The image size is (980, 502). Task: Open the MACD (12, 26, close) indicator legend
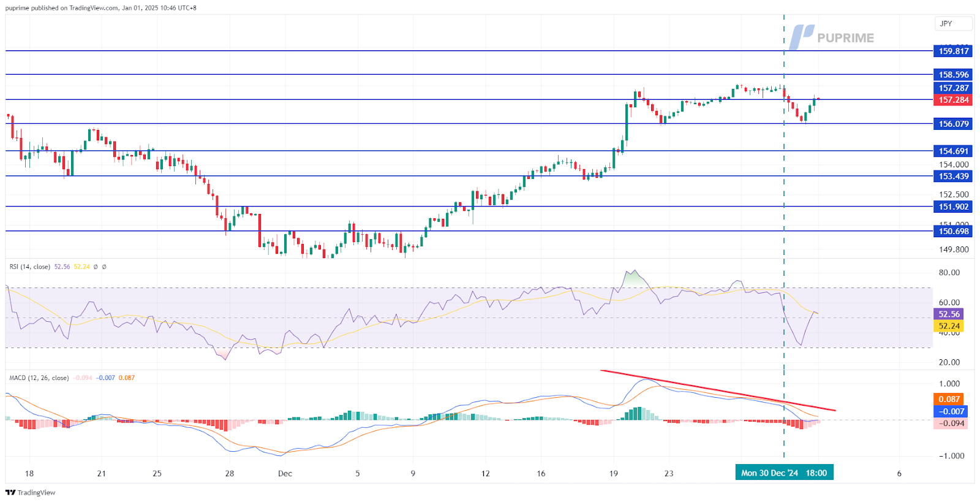(39, 378)
